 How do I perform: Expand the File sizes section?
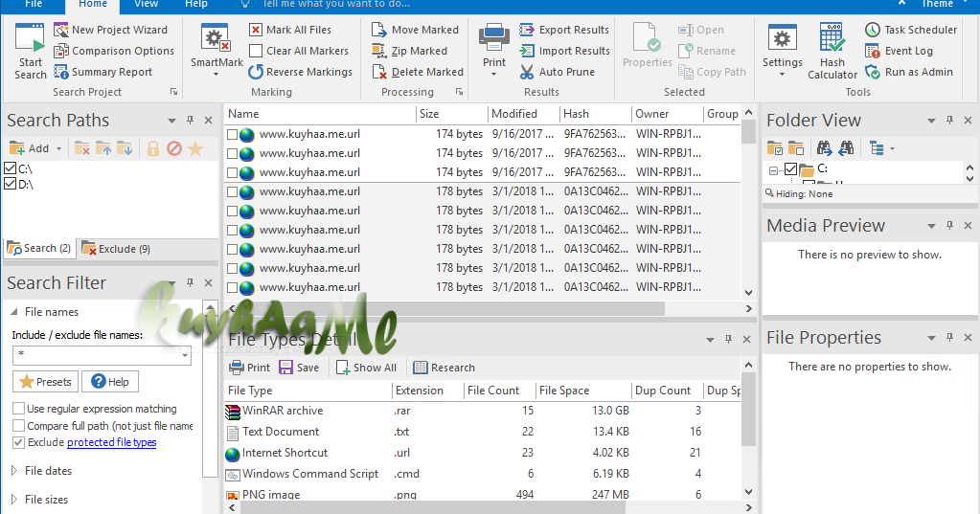pyautogui.click(x=13, y=499)
